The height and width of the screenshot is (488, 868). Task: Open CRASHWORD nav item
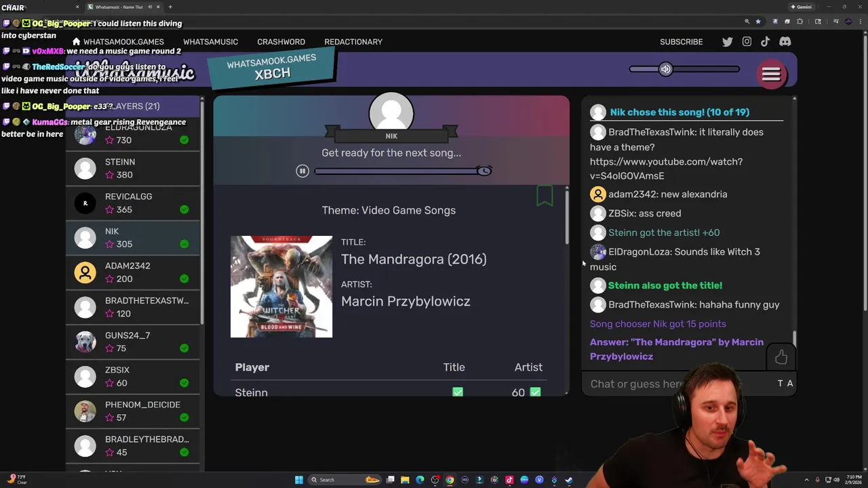click(281, 41)
